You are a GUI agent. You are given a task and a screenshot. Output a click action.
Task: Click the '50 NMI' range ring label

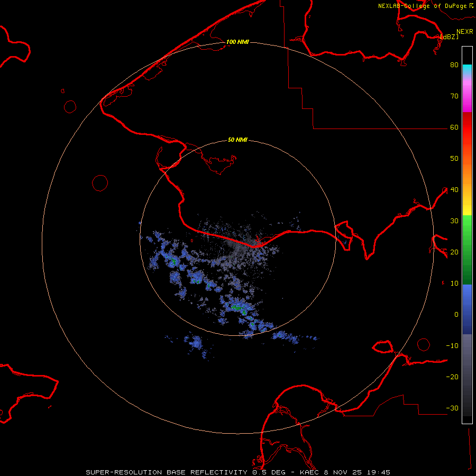[x=237, y=140]
